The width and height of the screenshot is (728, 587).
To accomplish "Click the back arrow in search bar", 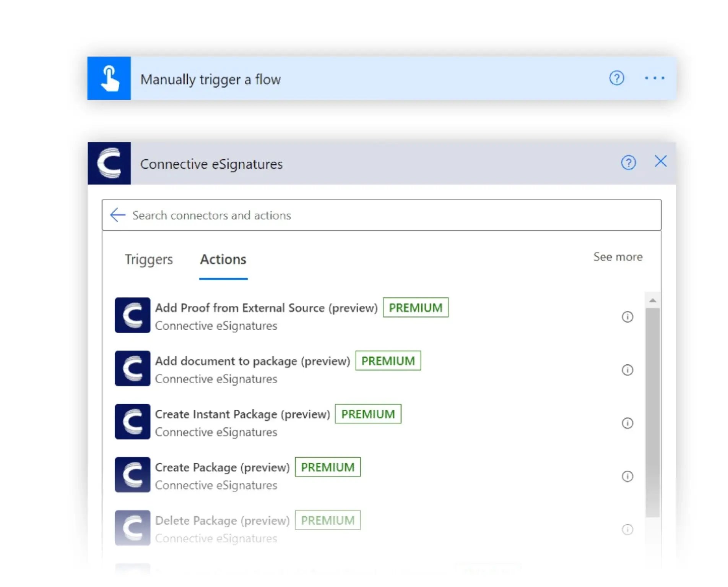I will click(x=117, y=215).
